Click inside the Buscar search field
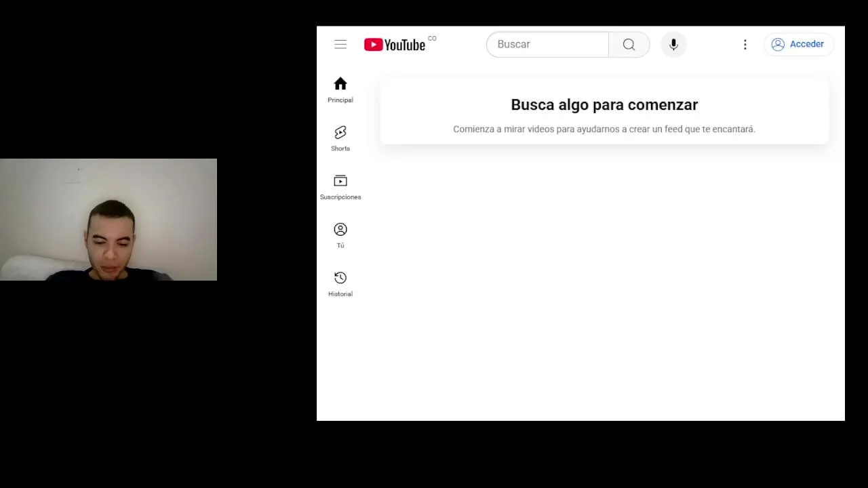This screenshot has height=488, width=868. click(547, 44)
